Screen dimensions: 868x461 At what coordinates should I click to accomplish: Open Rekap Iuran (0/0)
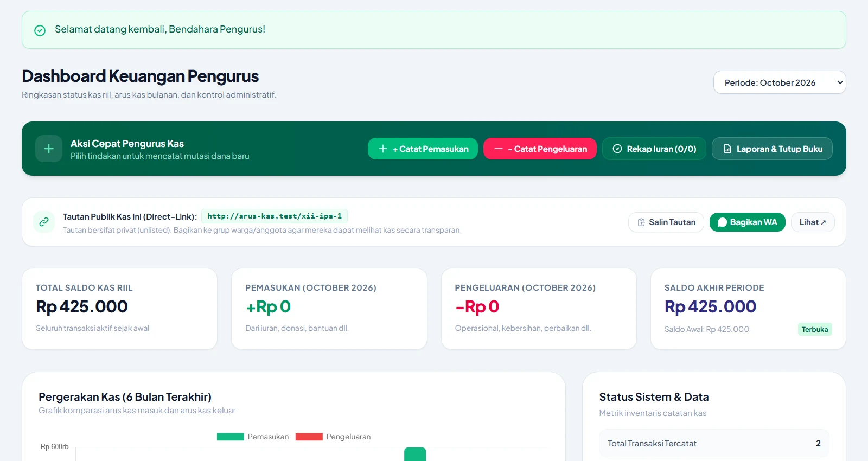[654, 149]
